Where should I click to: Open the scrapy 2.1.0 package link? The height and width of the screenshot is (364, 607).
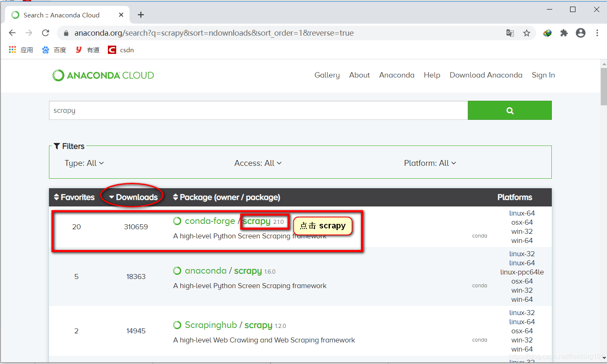[256, 221]
